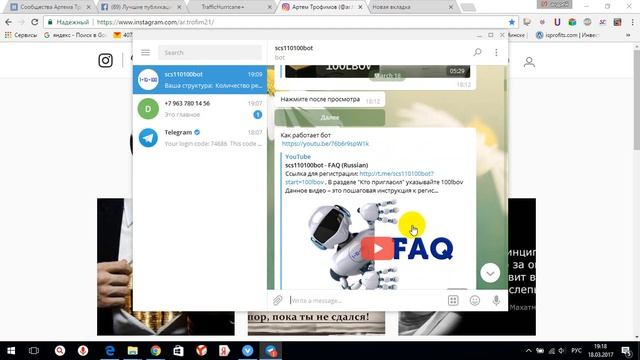
Task: Open the Windows notification center
Action: (626, 351)
